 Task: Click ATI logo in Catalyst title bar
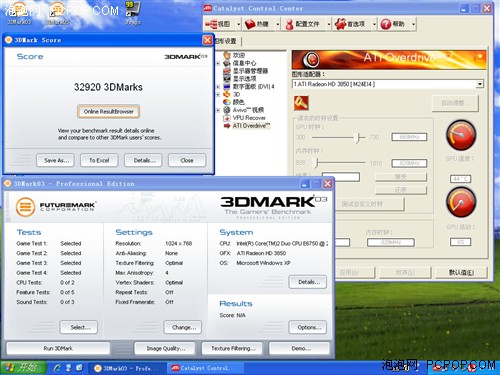coord(208,8)
